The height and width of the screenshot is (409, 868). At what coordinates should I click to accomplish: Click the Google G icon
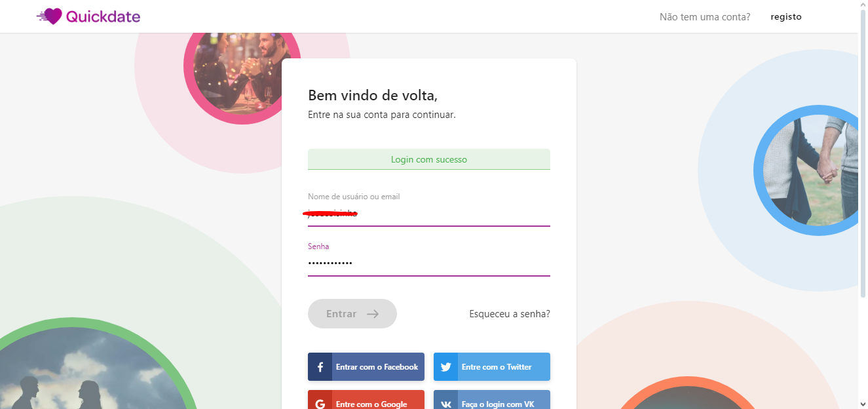click(320, 404)
